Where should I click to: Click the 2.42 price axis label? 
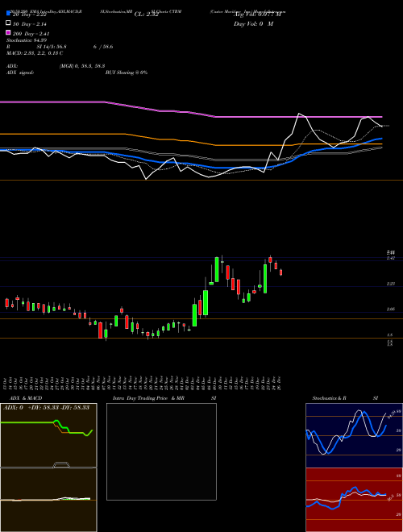[390, 258]
